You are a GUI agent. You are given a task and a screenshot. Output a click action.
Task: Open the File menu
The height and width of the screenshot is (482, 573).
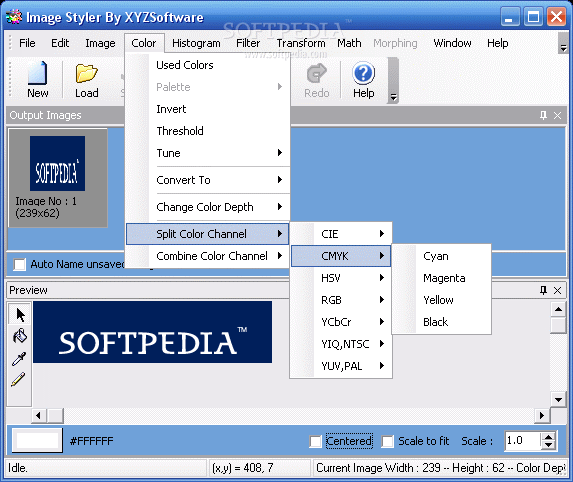click(x=27, y=43)
